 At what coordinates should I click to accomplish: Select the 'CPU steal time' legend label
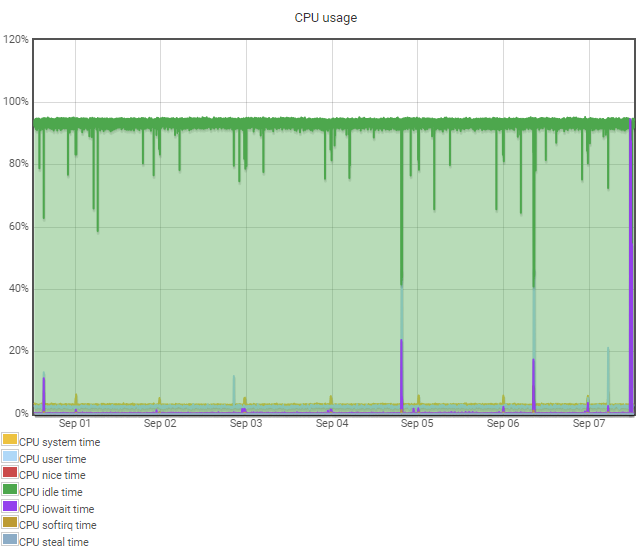pos(54,542)
